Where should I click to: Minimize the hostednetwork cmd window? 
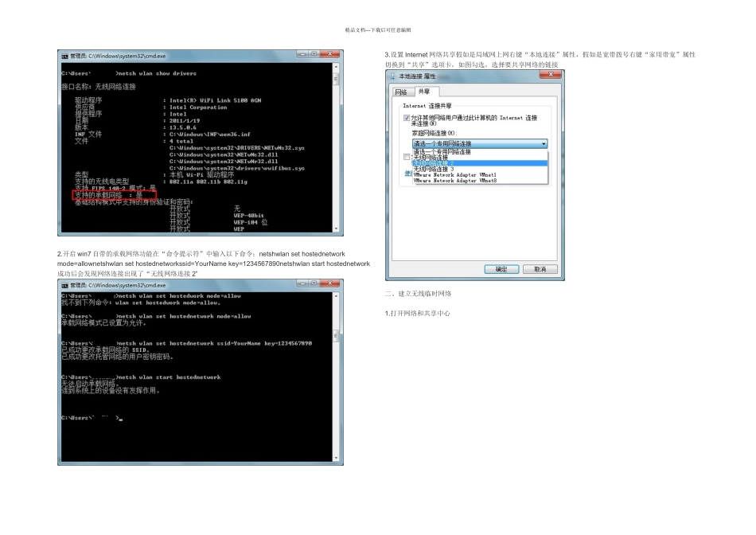(302, 283)
